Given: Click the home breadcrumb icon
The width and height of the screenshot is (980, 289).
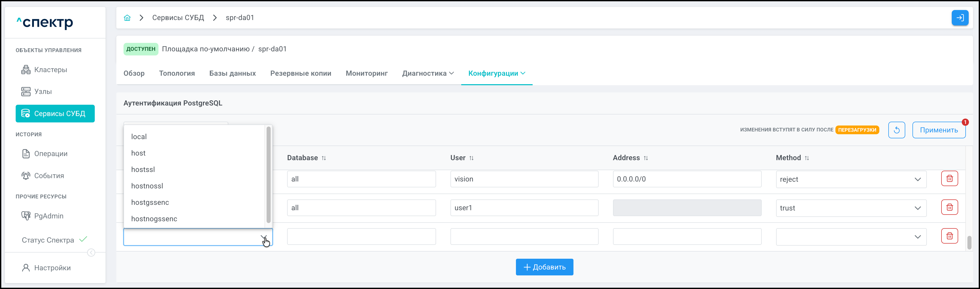Looking at the screenshot, I should click(127, 18).
